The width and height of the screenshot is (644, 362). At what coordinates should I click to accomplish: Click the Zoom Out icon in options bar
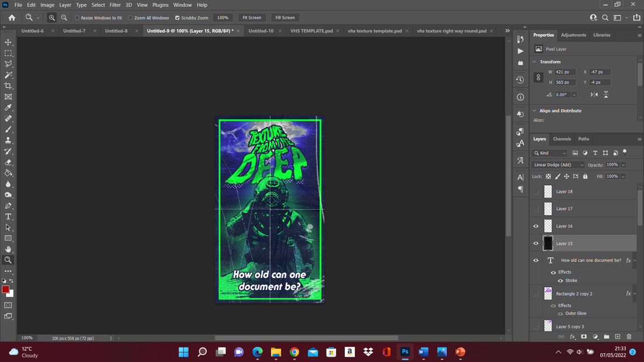64,18
